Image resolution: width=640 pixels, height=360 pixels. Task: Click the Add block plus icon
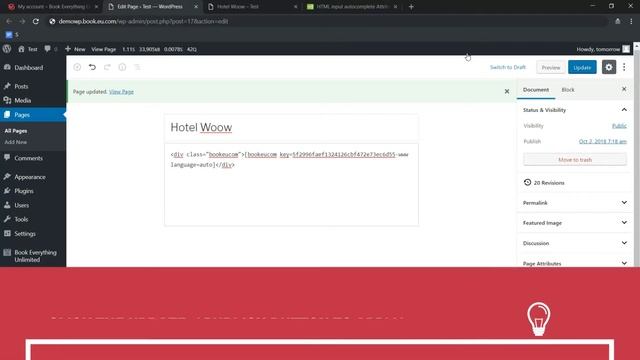[77, 67]
